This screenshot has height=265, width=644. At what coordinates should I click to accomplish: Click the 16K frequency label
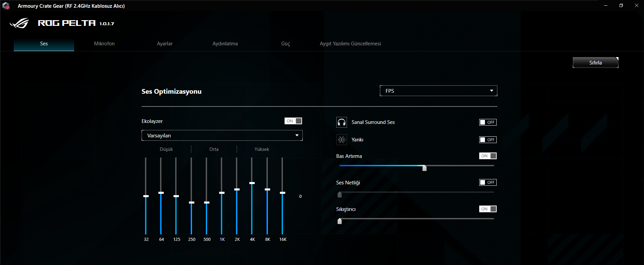pos(283,239)
